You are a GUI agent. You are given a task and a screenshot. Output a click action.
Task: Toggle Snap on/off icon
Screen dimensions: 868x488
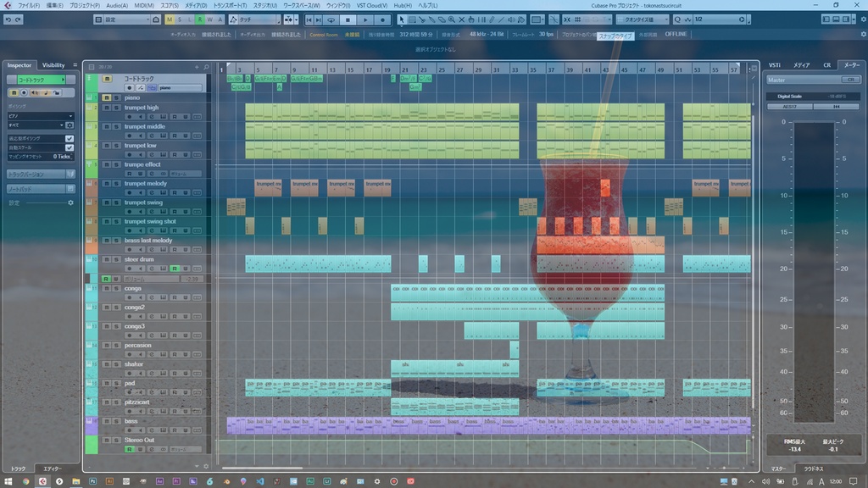tap(567, 20)
